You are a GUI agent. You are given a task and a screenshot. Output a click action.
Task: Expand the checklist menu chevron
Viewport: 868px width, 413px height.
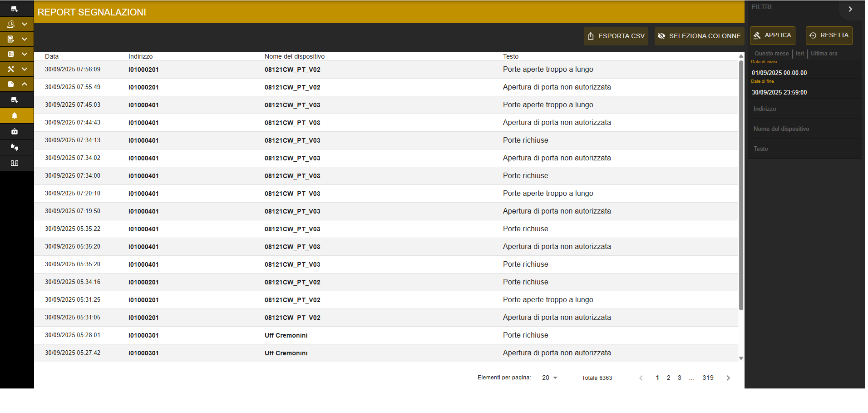point(25,54)
